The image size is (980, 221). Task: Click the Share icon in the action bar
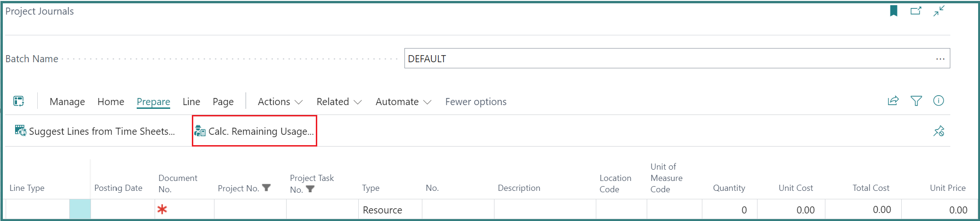[893, 101]
